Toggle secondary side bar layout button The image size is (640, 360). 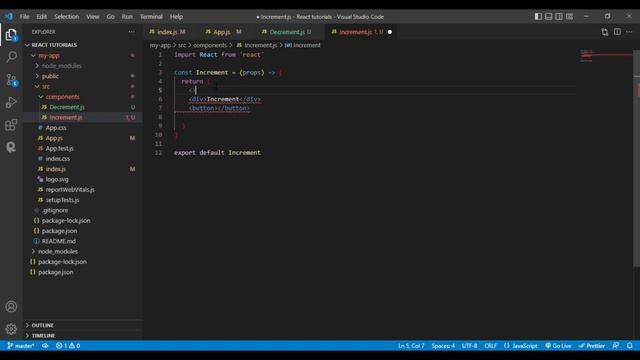[559, 17]
